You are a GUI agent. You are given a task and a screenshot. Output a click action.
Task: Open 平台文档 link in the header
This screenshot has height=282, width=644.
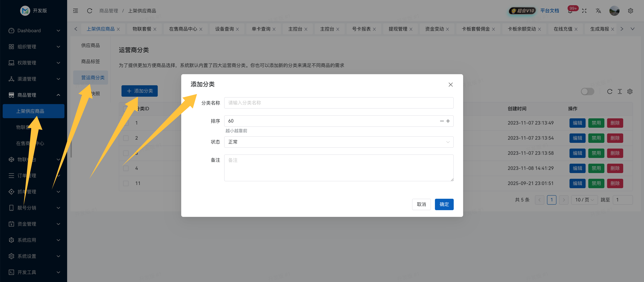(550, 11)
